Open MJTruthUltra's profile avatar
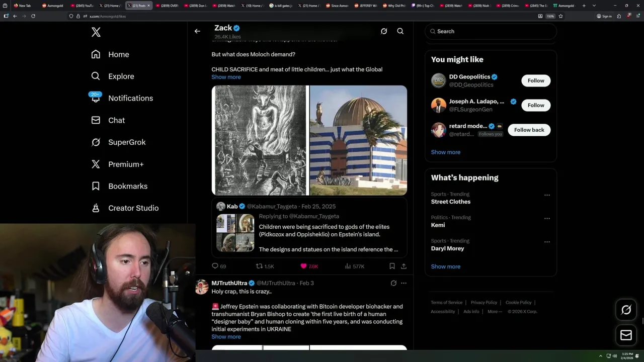The width and height of the screenshot is (644, 362). 202,287
